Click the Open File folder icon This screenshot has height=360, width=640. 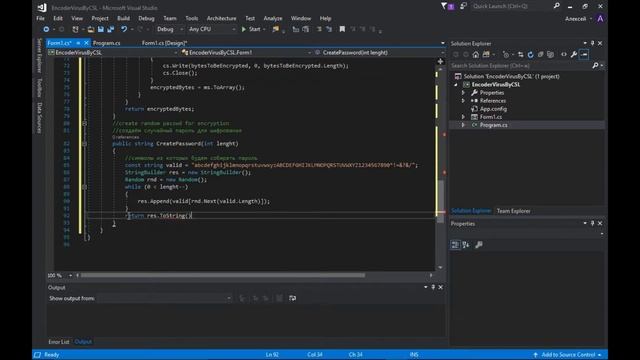pyautogui.click(x=91, y=29)
